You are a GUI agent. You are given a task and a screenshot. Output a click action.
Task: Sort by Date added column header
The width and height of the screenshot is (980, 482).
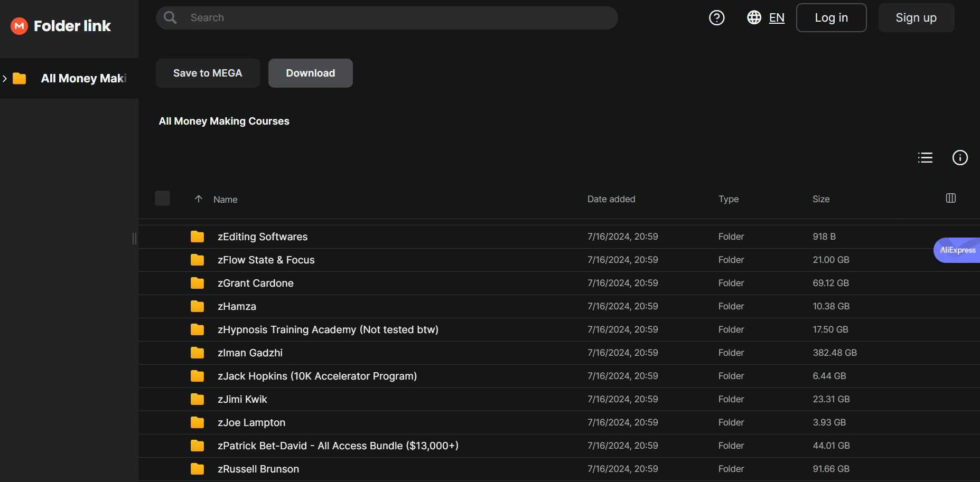pyautogui.click(x=611, y=199)
